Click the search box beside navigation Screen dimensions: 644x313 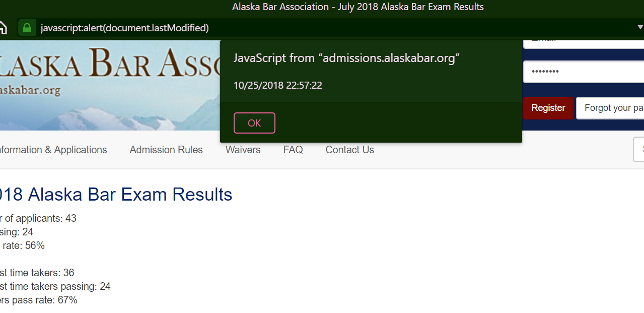pos(639,150)
